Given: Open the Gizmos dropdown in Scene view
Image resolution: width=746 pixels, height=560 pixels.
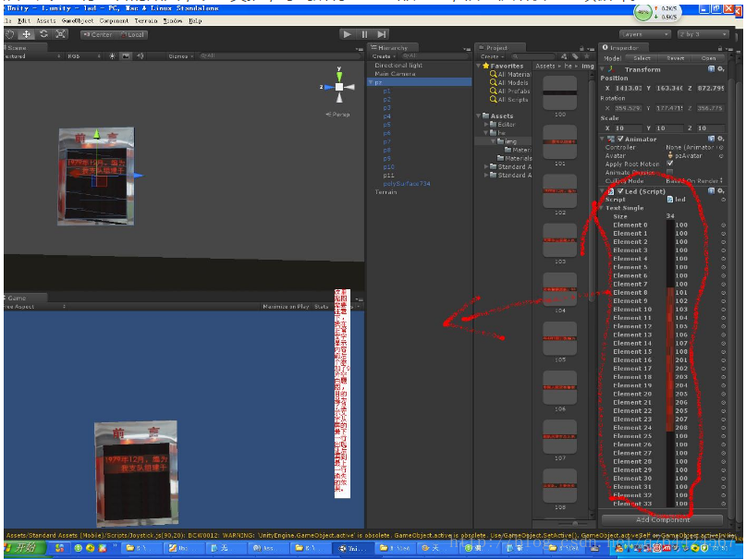Looking at the screenshot, I should click(181, 56).
